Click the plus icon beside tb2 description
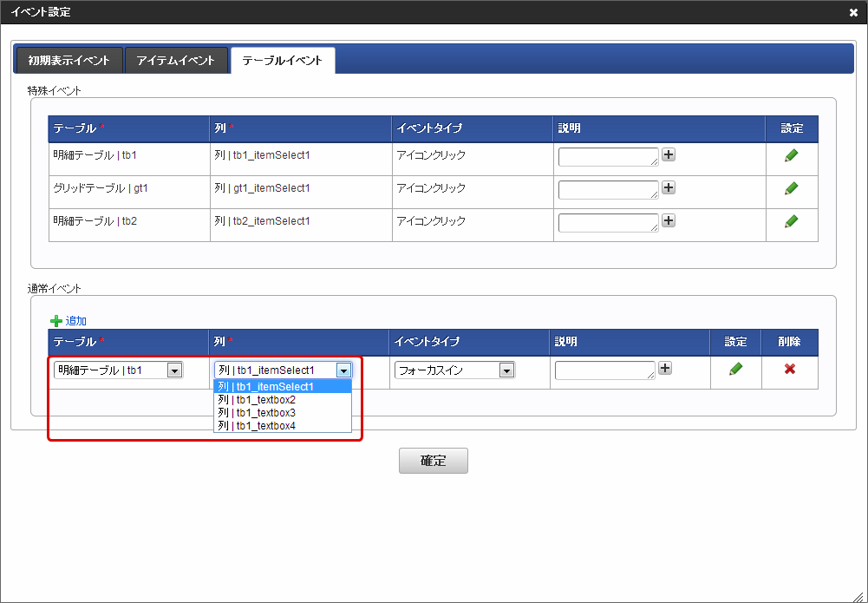The width and height of the screenshot is (868, 603). tap(669, 220)
